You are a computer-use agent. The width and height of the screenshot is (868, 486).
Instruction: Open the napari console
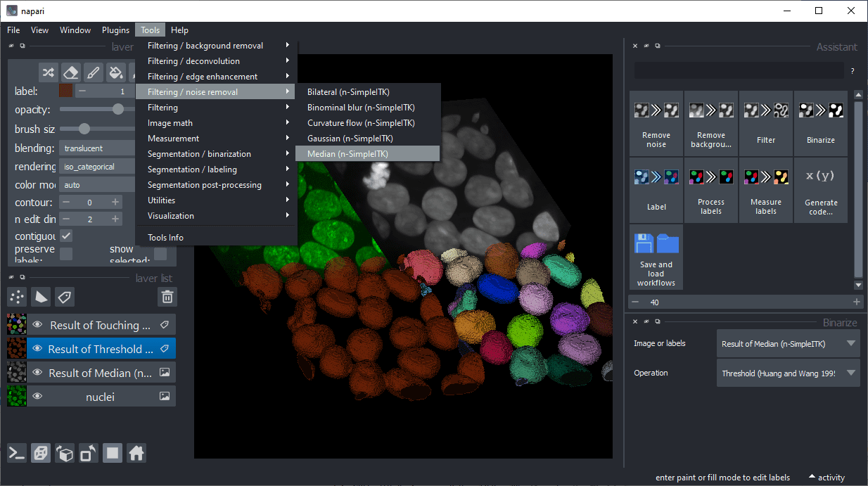[x=18, y=454]
